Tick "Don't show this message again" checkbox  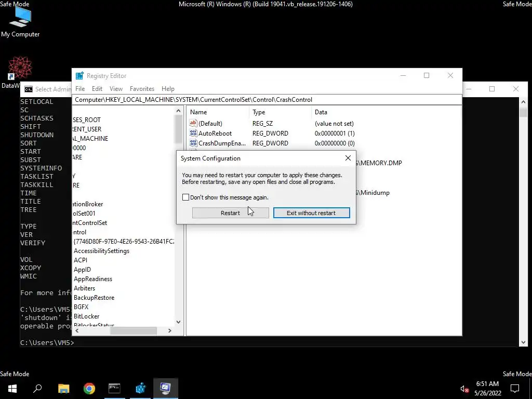185,197
